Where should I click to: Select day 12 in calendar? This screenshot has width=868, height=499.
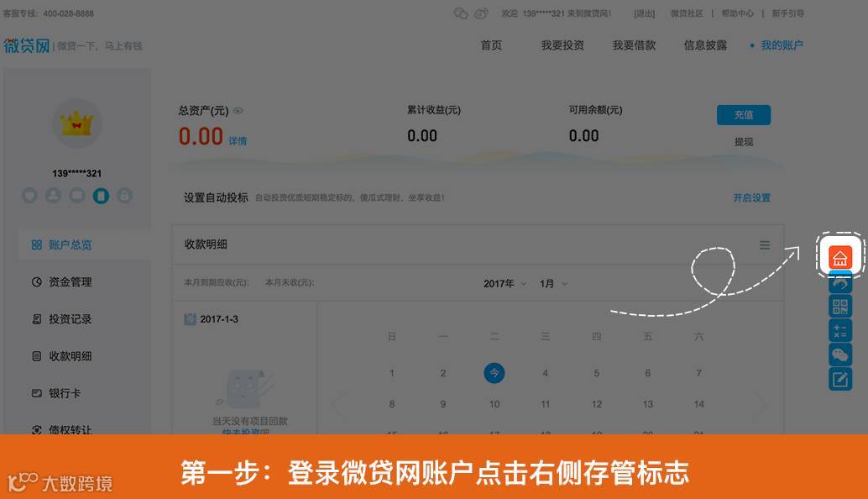point(596,404)
